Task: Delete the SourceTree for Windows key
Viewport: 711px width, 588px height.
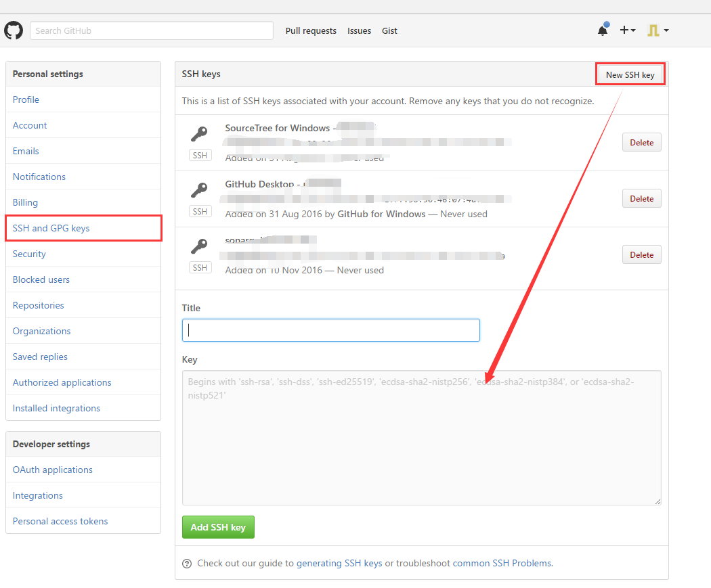Action: coord(642,142)
